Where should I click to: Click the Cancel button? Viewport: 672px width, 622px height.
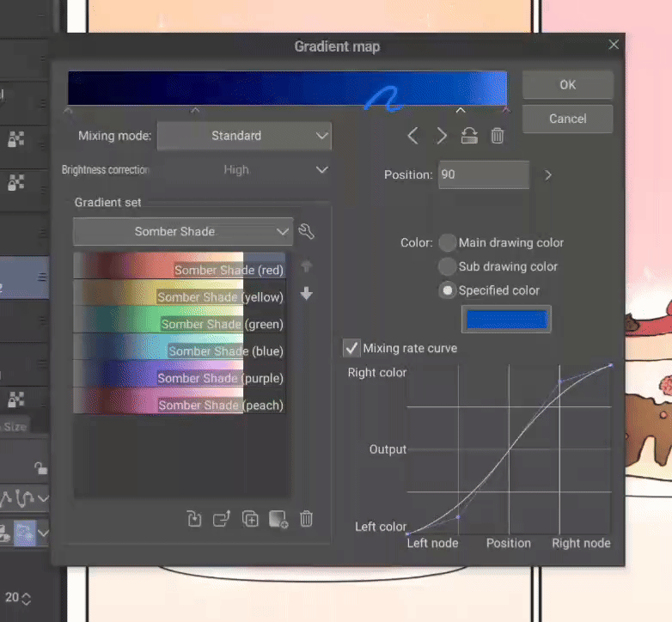point(567,119)
